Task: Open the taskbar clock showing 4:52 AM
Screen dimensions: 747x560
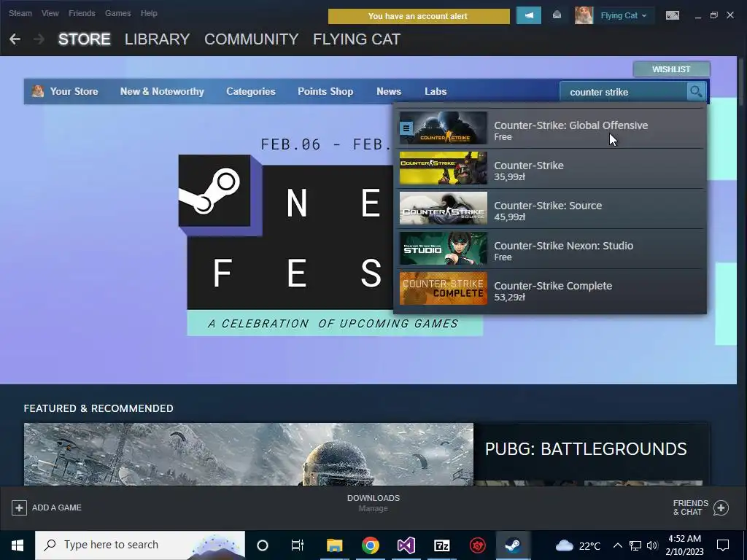Action: point(684,545)
